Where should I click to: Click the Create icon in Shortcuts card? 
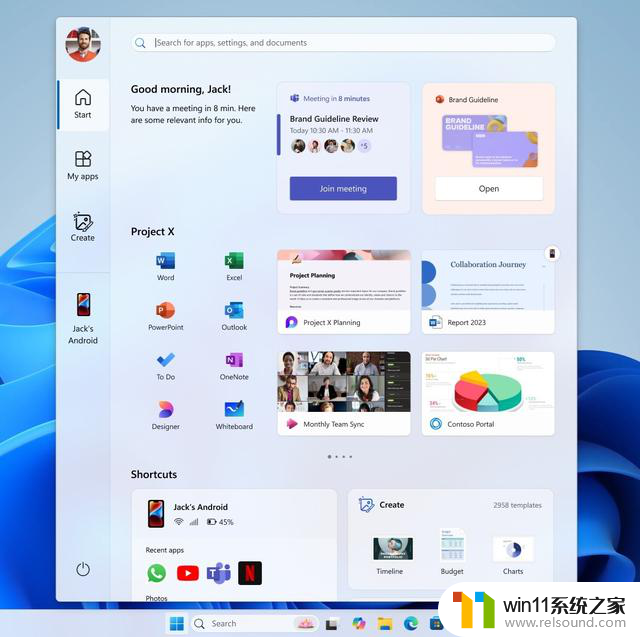click(366, 505)
